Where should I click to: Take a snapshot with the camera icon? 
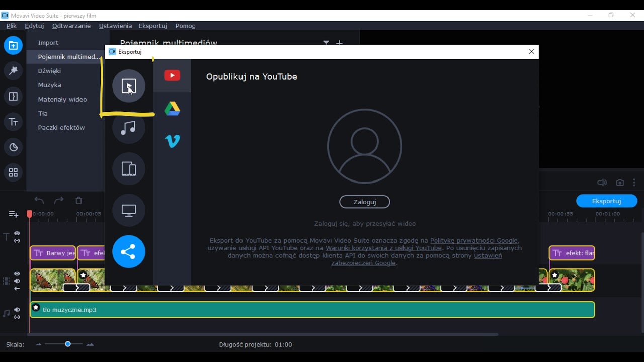click(620, 183)
